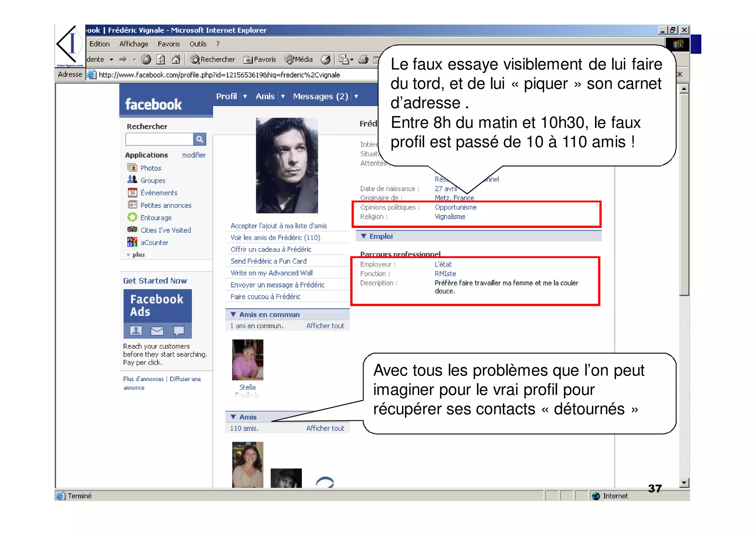The width and height of the screenshot is (756, 534).
Task: Click the scrollbar up arrow
Action: pos(684,89)
